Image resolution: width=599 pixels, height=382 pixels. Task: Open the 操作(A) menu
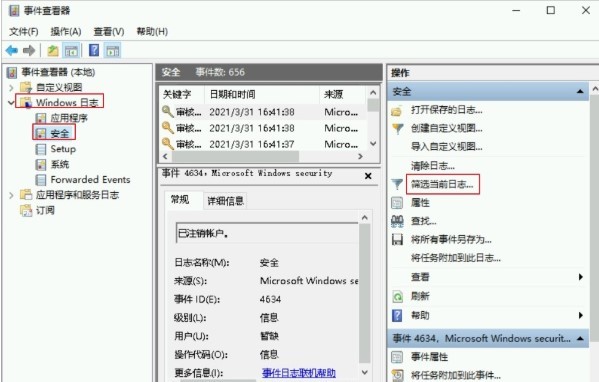(x=66, y=31)
